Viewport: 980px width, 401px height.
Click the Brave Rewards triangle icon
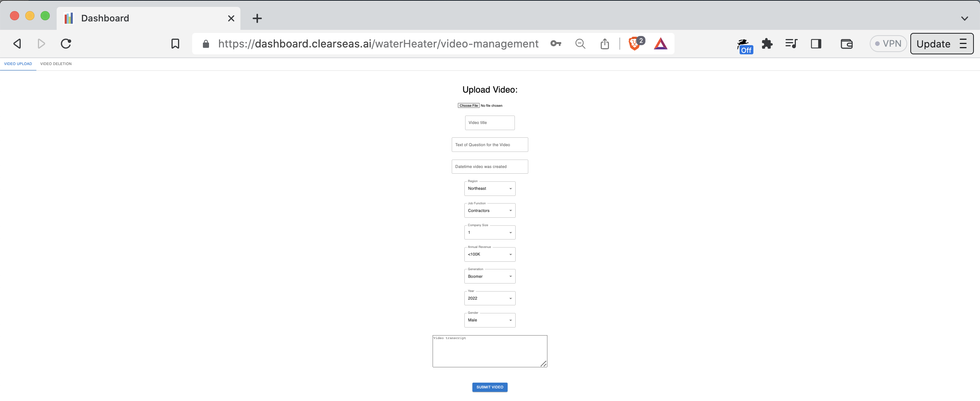click(661, 43)
